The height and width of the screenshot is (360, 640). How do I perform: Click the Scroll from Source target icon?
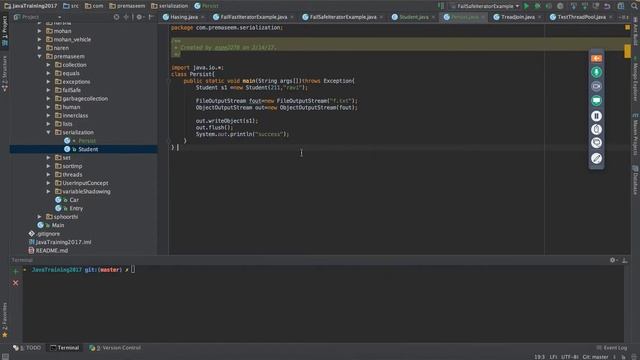tap(117, 17)
